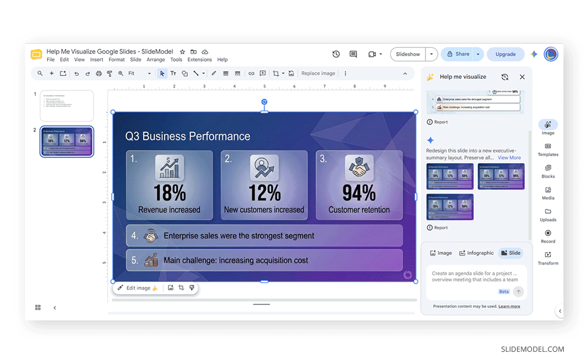Select slide 1 thumbnail in filmstrip
Screen dimensions: 588x364
(67, 106)
